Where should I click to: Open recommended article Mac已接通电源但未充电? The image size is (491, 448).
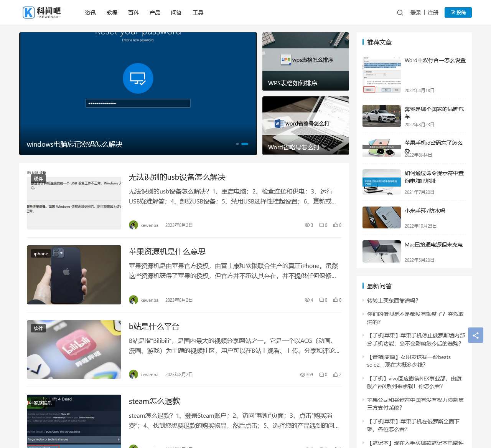click(434, 245)
